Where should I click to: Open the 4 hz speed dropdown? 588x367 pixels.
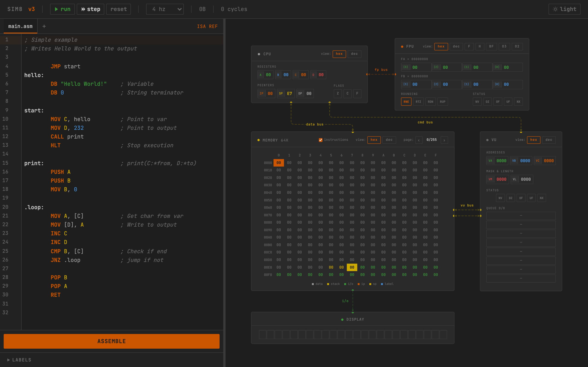coord(165,9)
